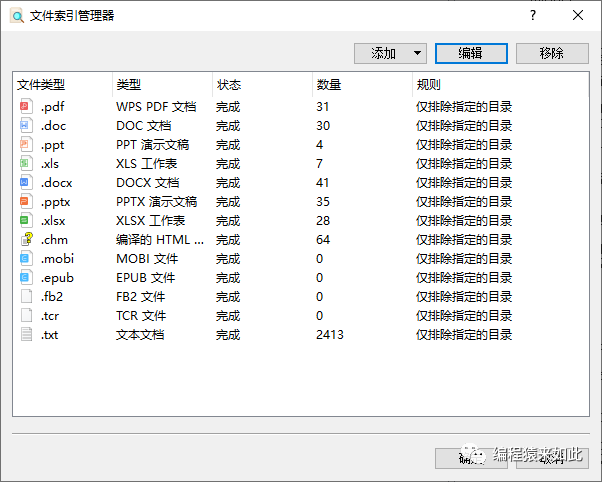
Task: Click the .pdf file type icon
Action: (x=26, y=106)
